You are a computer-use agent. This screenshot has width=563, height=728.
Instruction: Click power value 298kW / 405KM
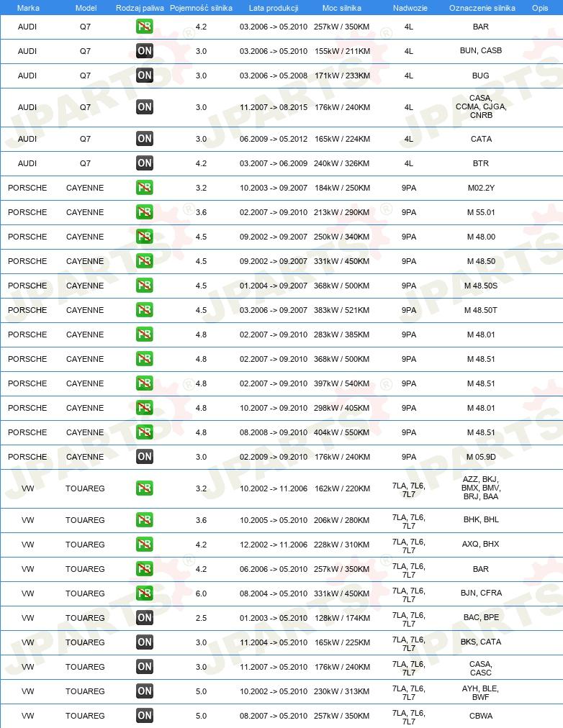coord(342,408)
